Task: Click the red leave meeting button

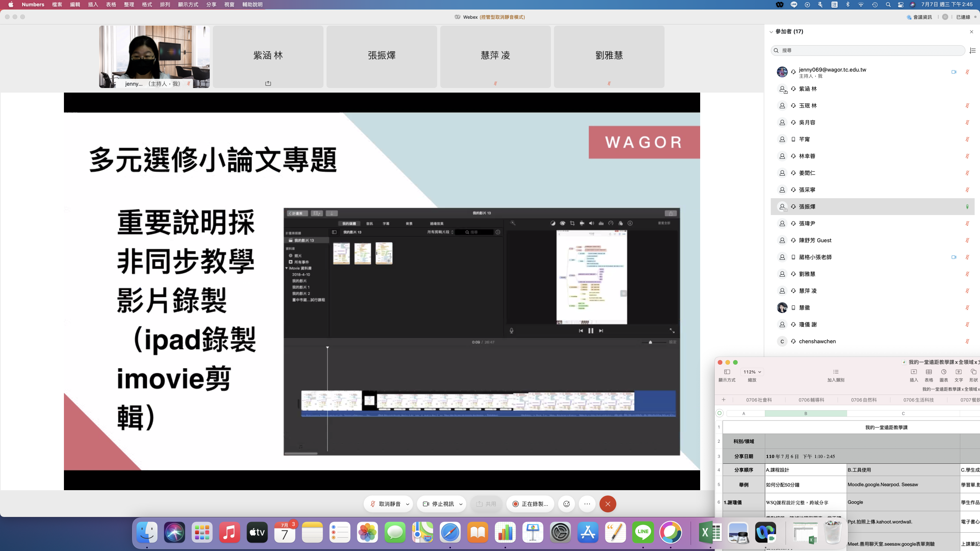Action: pos(608,504)
